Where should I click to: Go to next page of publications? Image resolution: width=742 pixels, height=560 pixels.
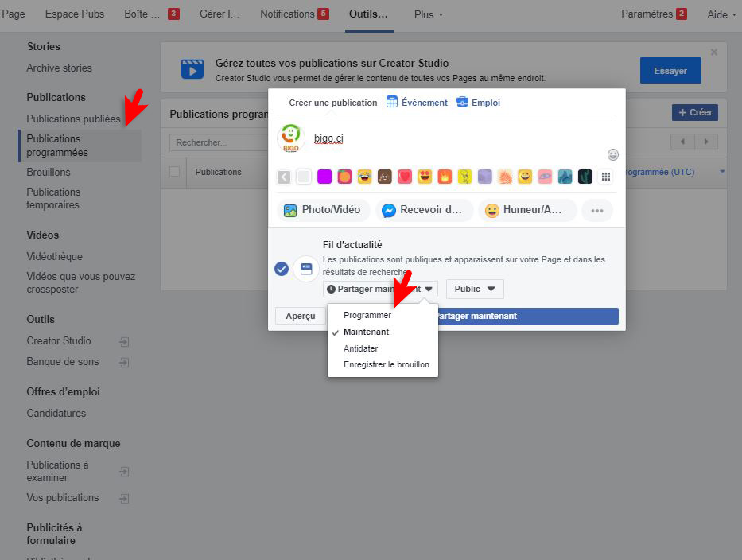706,142
